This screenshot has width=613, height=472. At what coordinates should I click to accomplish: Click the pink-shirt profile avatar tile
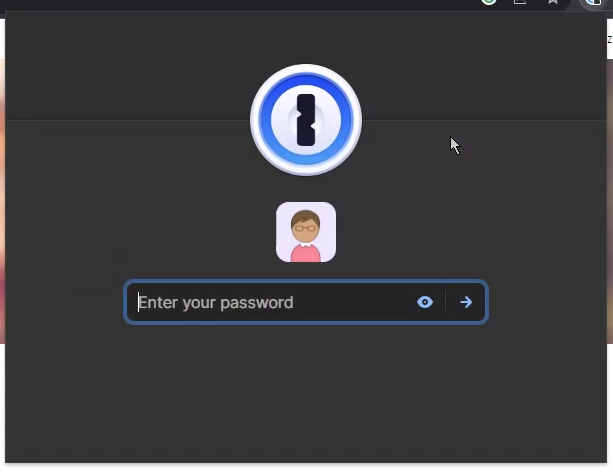[x=306, y=232]
